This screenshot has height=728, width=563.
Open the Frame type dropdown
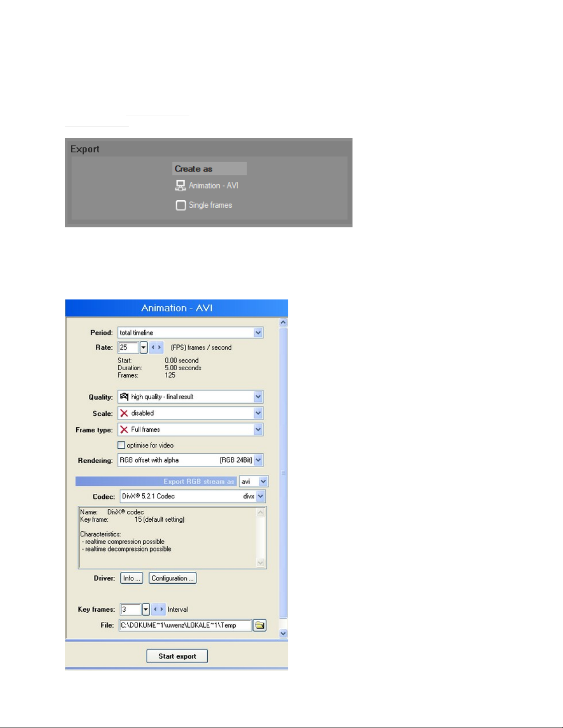pos(190,429)
